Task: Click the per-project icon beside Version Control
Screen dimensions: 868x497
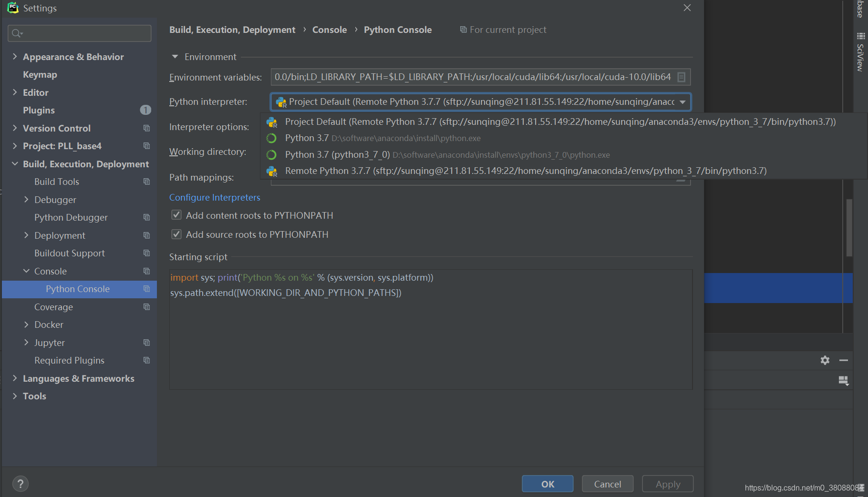Action: click(146, 128)
